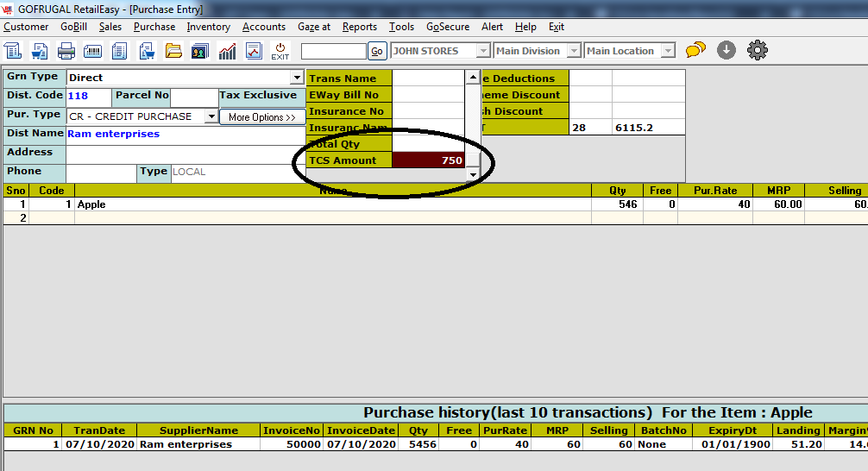Viewport: 868px width, 471px height.
Task: Click the Parcel No input field
Action: (x=194, y=97)
